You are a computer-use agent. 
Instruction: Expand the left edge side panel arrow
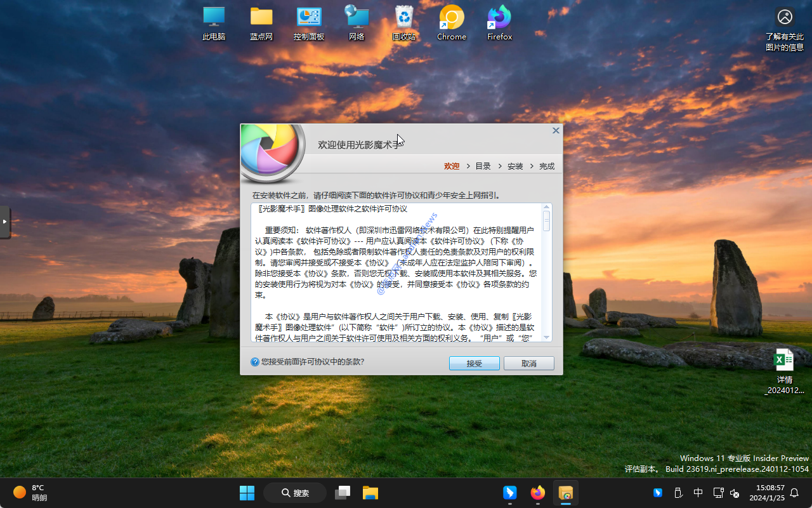click(x=5, y=222)
